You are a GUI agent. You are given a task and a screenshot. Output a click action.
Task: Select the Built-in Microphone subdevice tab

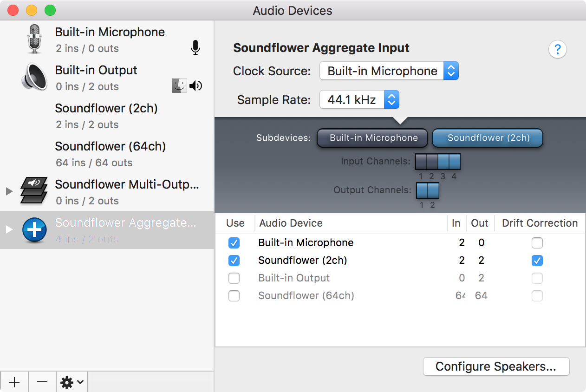pos(372,138)
